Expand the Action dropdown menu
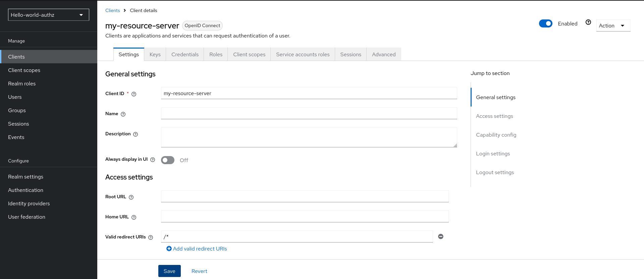This screenshot has width=644, height=279. (x=613, y=25)
